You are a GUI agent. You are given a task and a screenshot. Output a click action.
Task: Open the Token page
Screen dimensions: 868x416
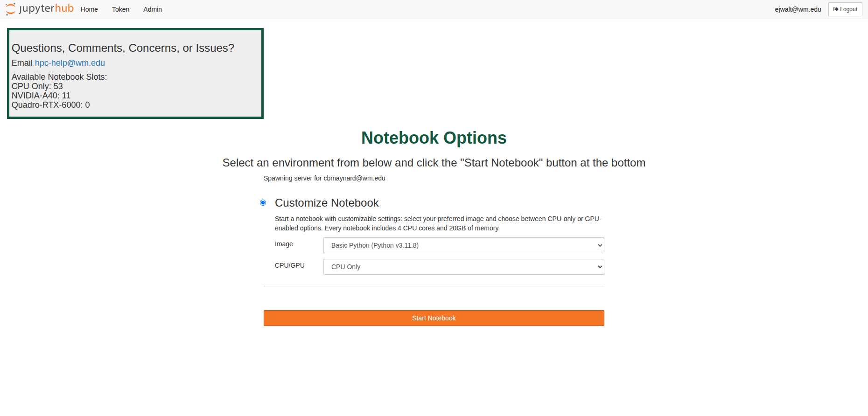(x=120, y=9)
